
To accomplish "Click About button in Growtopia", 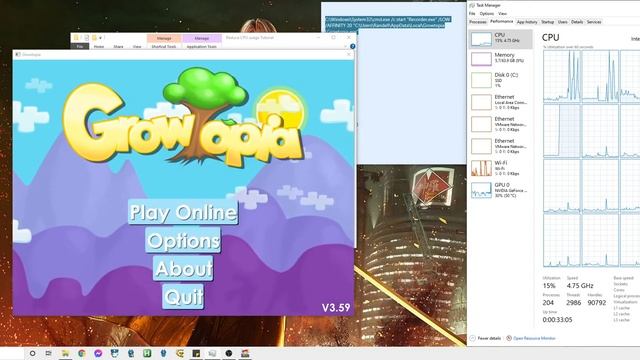I will [183, 268].
